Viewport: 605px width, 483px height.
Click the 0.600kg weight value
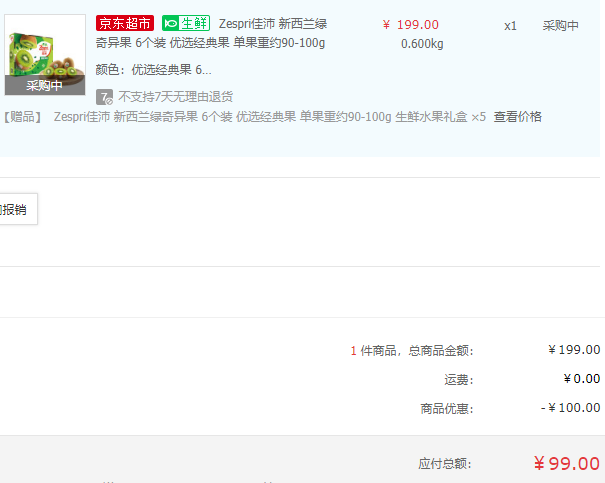(422, 44)
